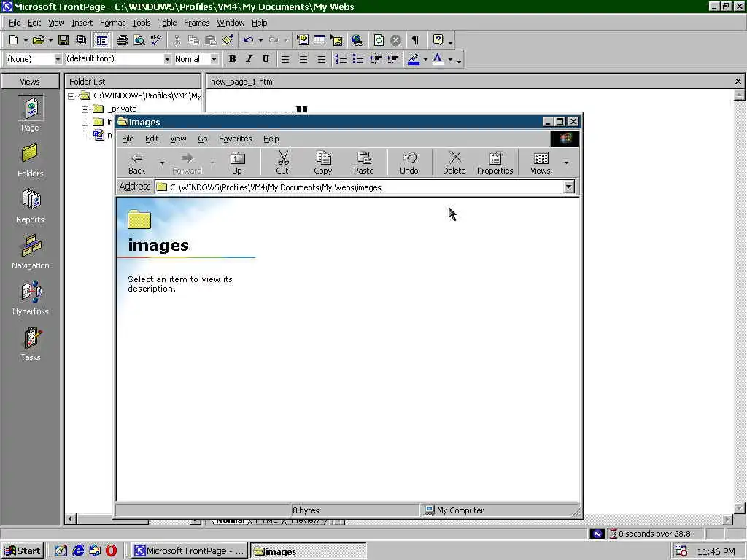Screen dimensions: 747x560
Task: Open the highlight color dropdown arrow
Action: click(x=425, y=60)
